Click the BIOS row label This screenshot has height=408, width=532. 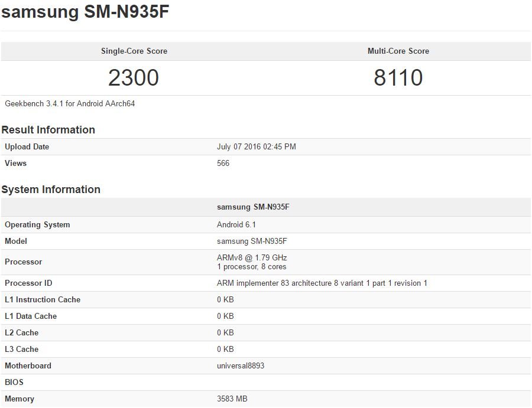14,383
